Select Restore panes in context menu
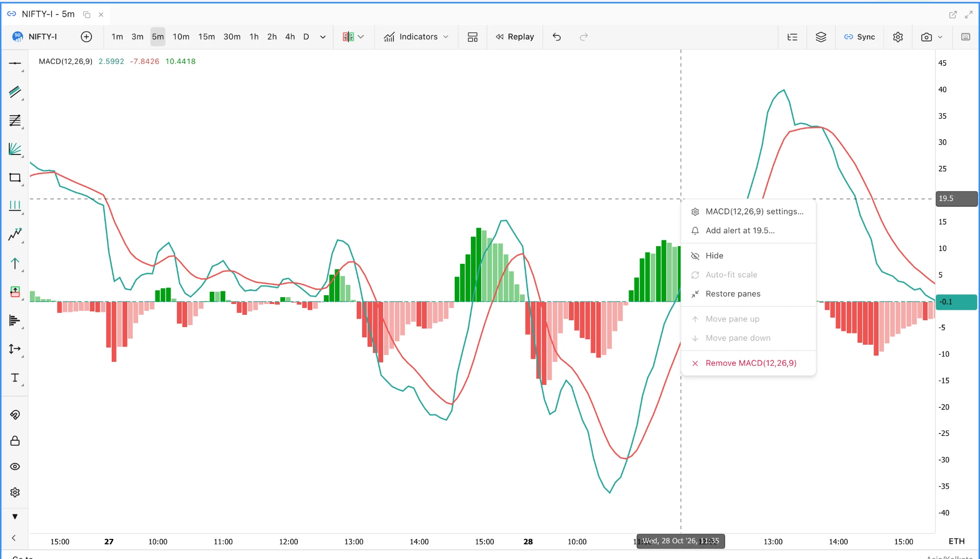The image size is (980, 559). tap(748, 294)
